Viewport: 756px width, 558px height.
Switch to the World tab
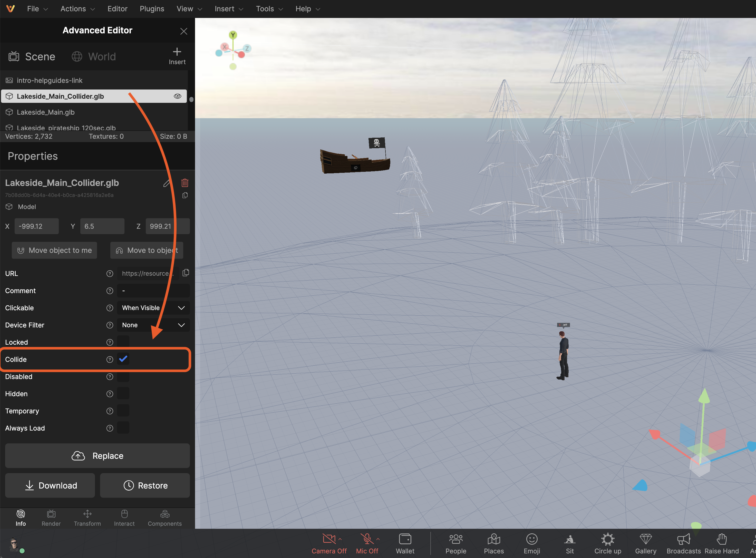(x=94, y=56)
